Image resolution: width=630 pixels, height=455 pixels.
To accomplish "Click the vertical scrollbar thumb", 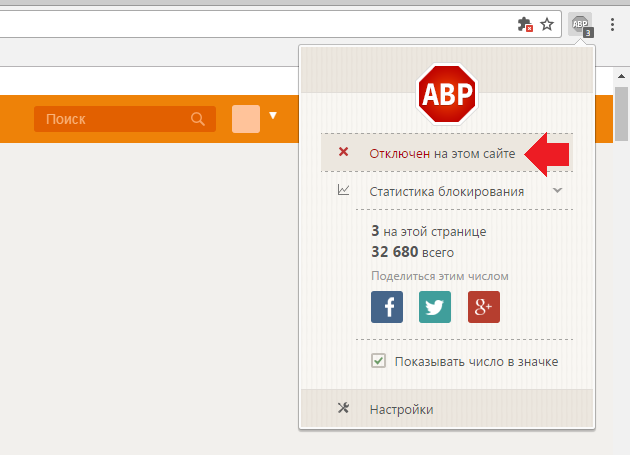I will 621,114.
